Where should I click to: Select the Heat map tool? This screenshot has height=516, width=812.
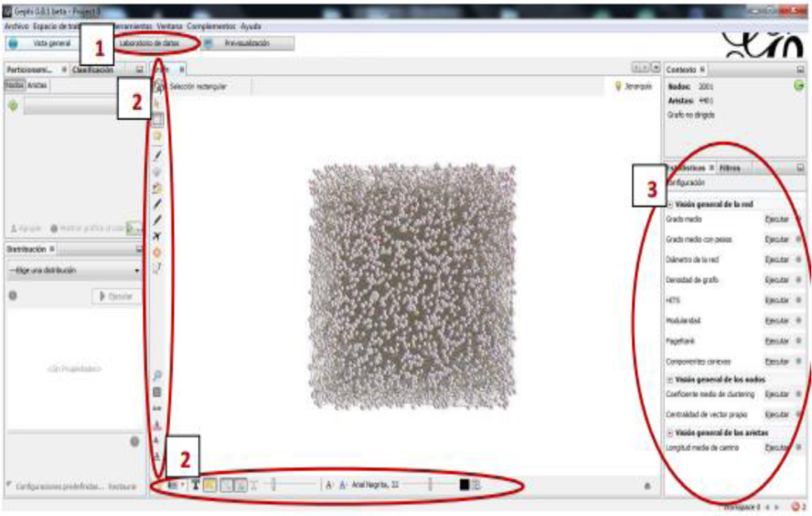[158, 252]
